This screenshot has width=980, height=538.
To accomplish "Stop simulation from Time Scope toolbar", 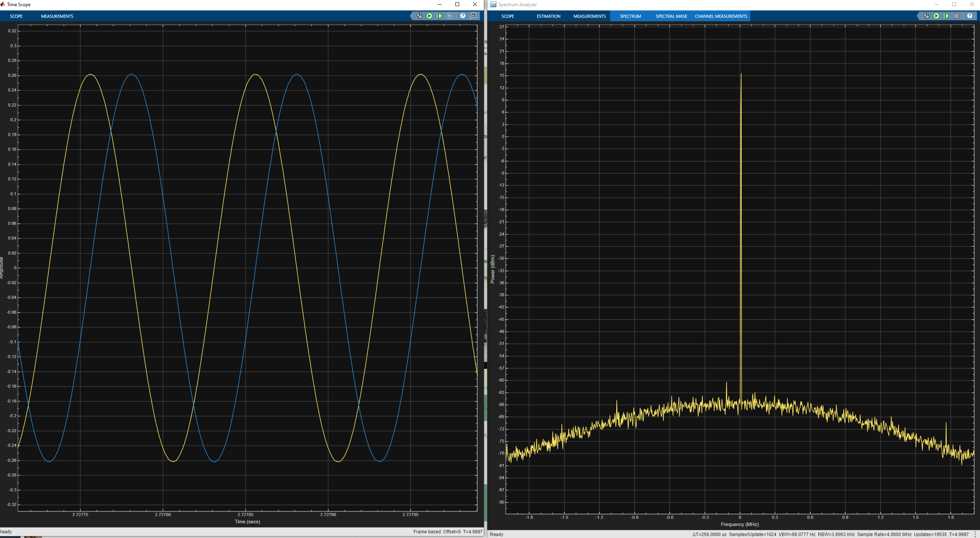I will point(449,16).
